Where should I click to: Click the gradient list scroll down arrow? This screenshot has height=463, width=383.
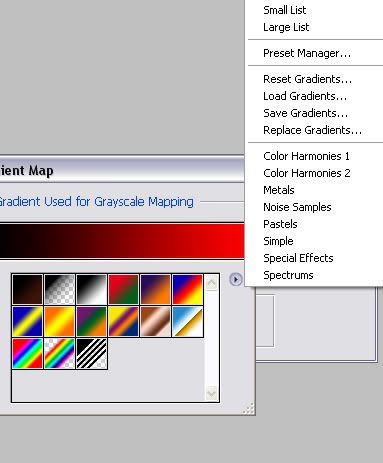[x=211, y=393]
